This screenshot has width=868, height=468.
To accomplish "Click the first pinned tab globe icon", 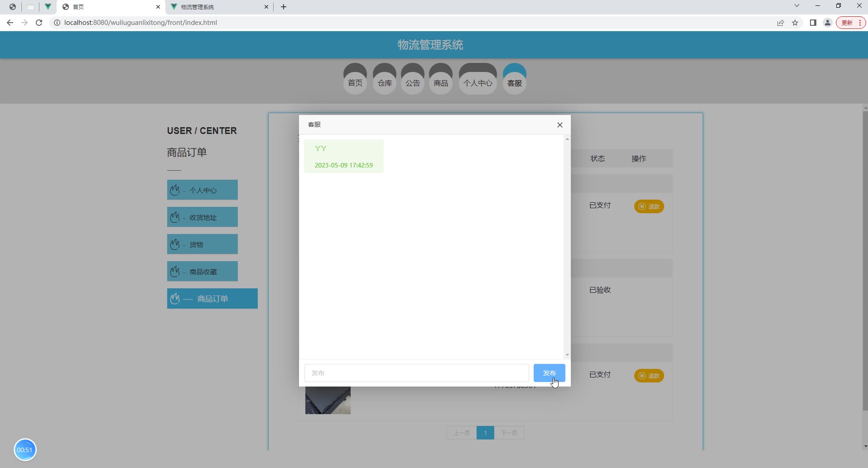I will pyautogui.click(x=13, y=7).
